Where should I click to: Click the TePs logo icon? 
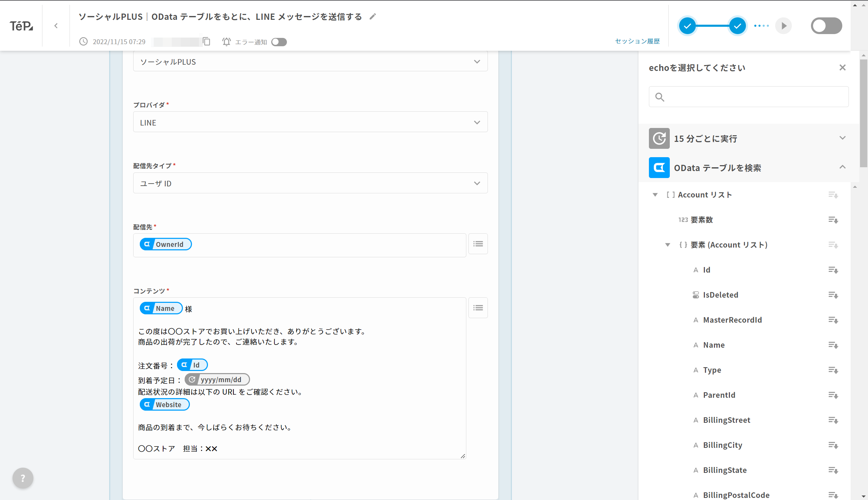pos(22,25)
